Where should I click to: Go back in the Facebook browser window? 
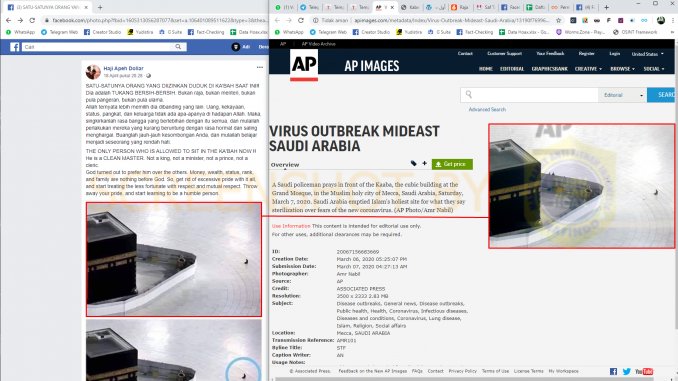coord(8,20)
